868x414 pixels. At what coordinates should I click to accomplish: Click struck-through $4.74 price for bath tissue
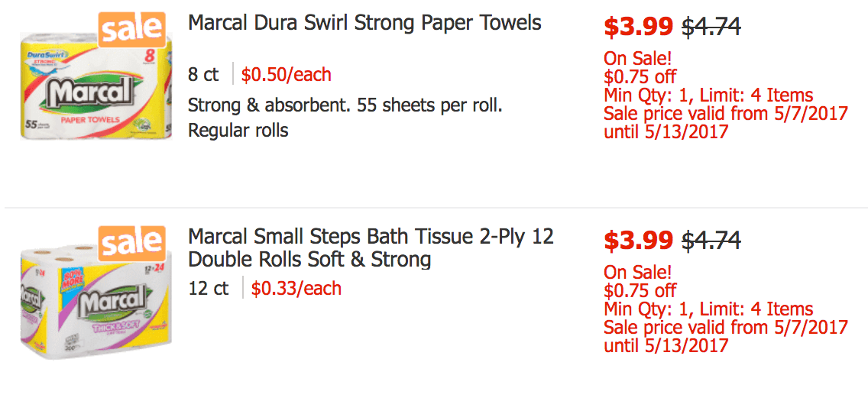711,240
